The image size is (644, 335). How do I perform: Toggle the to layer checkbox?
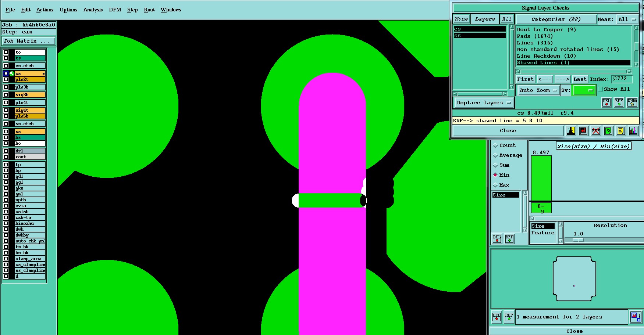6,52
